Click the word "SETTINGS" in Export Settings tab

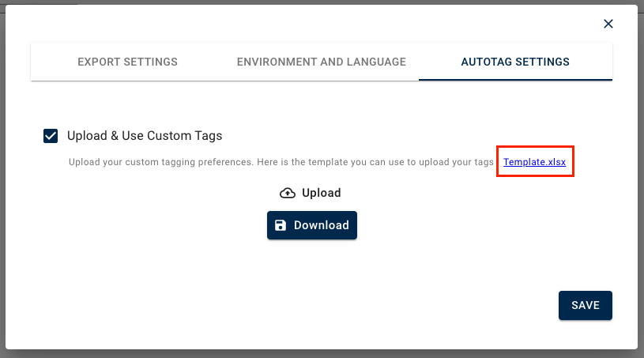pyautogui.click(x=150, y=62)
